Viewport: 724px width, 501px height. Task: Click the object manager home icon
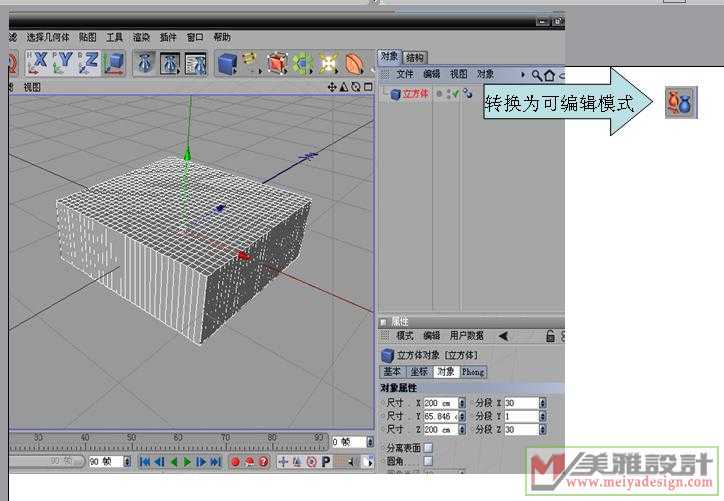(x=549, y=75)
